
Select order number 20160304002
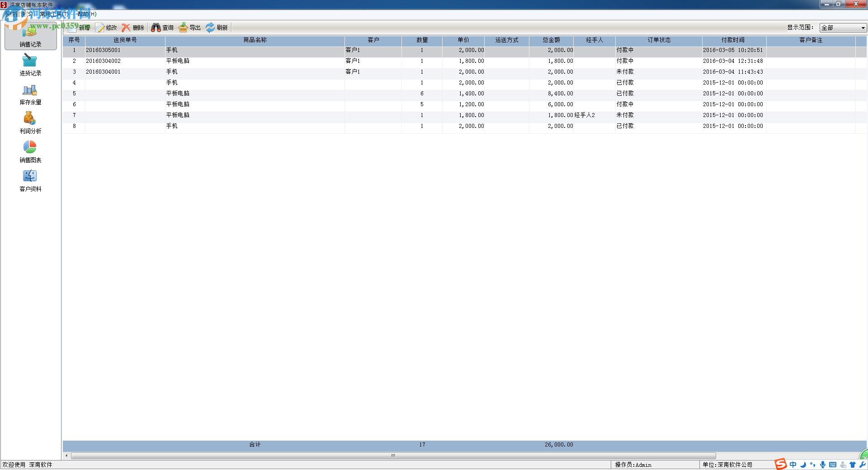104,61
